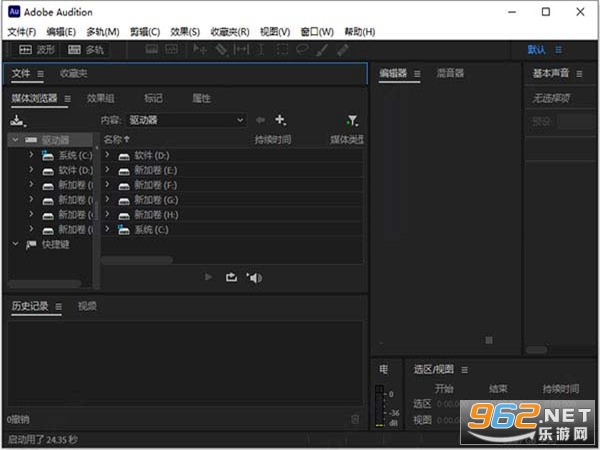Switch to the 标记 tab
The height and width of the screenshot is (450, 600).
153,98
